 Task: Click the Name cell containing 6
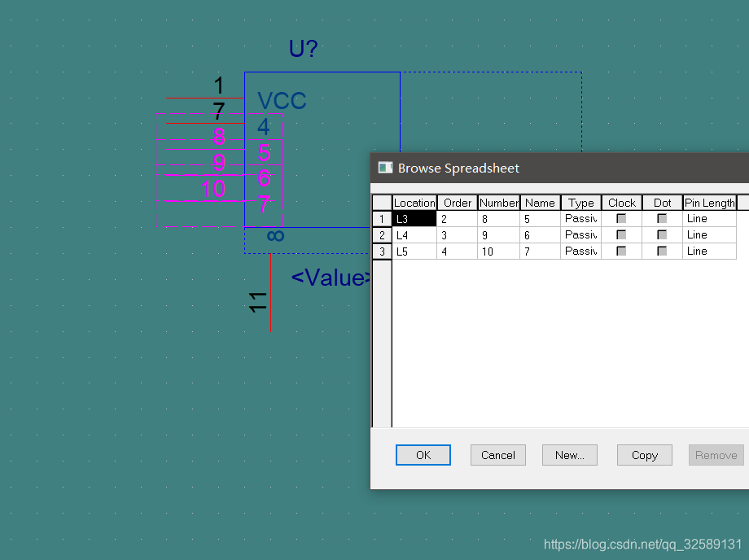tap(540, 235)
